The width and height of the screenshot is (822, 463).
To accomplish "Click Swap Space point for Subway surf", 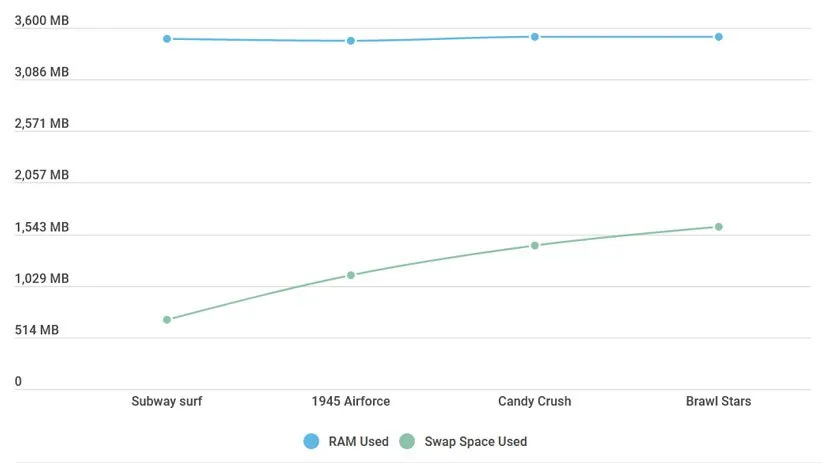I will click(167, 320).
